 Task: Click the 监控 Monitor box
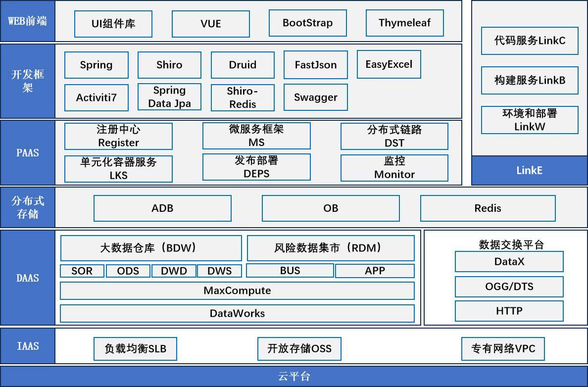click(x=394, y=168)
